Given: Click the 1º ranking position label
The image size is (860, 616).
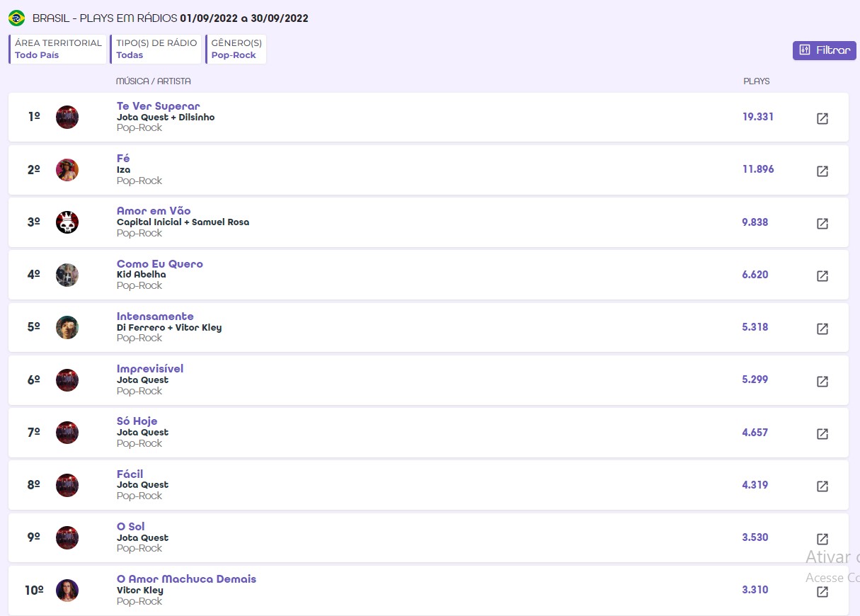Looking at the screenshot, I should tap(34, 117).
